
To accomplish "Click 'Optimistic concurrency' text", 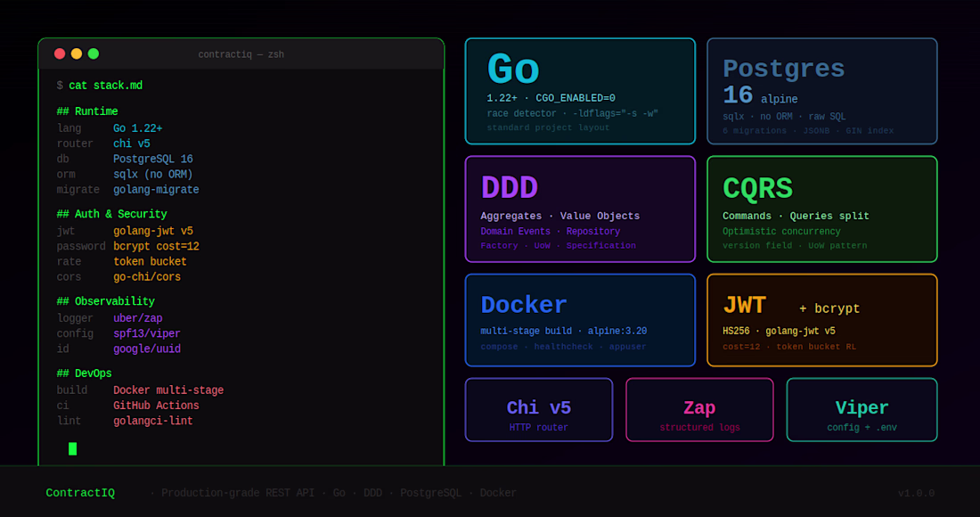I will pyautogui.click(x=781, y=231).
